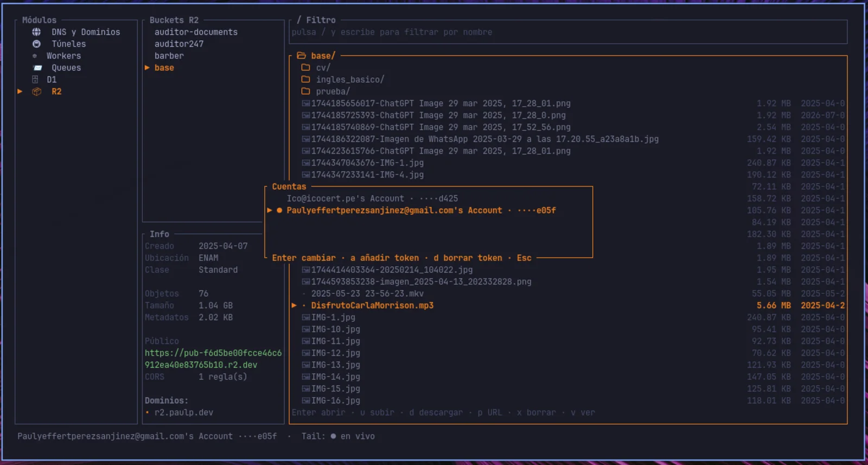Open the r2.paulp.dev domain link
Viewport: 868px width, 465px height.
point(184,412)
